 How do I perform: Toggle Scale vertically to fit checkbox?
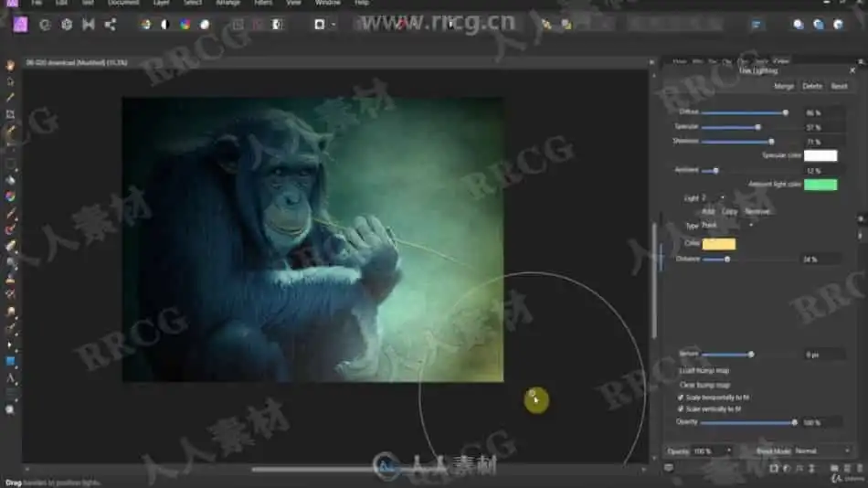681,409
